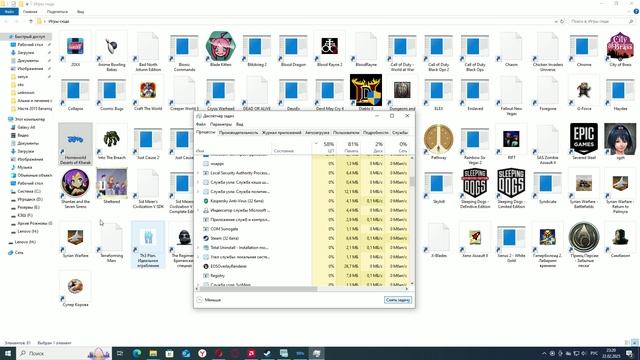Click the Windows Start button
The image size is (640, 360).
tap(7, 353)
